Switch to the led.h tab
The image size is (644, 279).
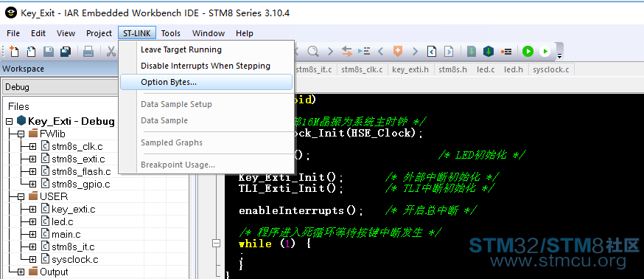(514, 69)
